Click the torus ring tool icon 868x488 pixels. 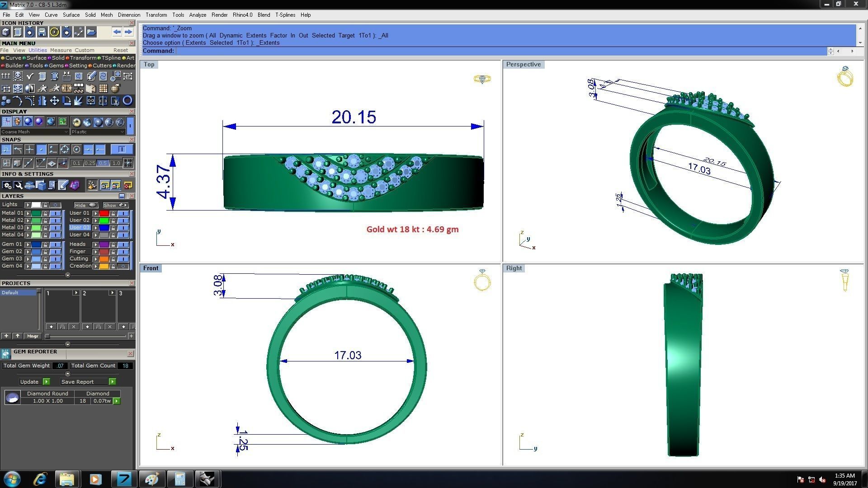click(127, 101)
